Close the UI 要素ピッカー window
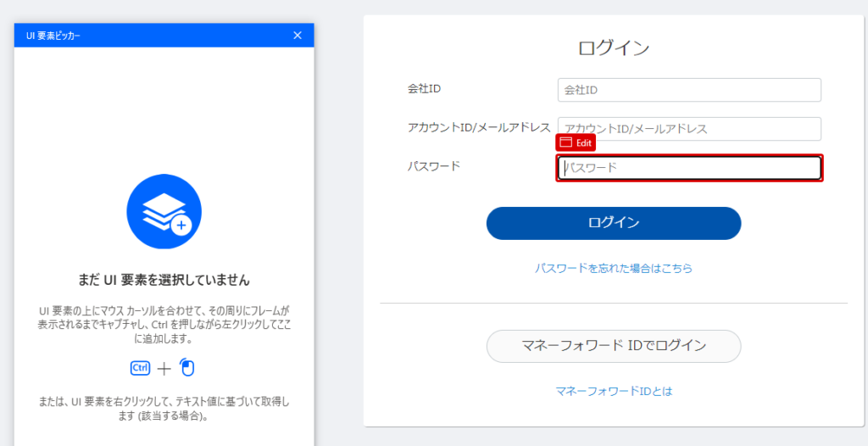The width and height of the screenshot is (868, 446). [298, 36]
